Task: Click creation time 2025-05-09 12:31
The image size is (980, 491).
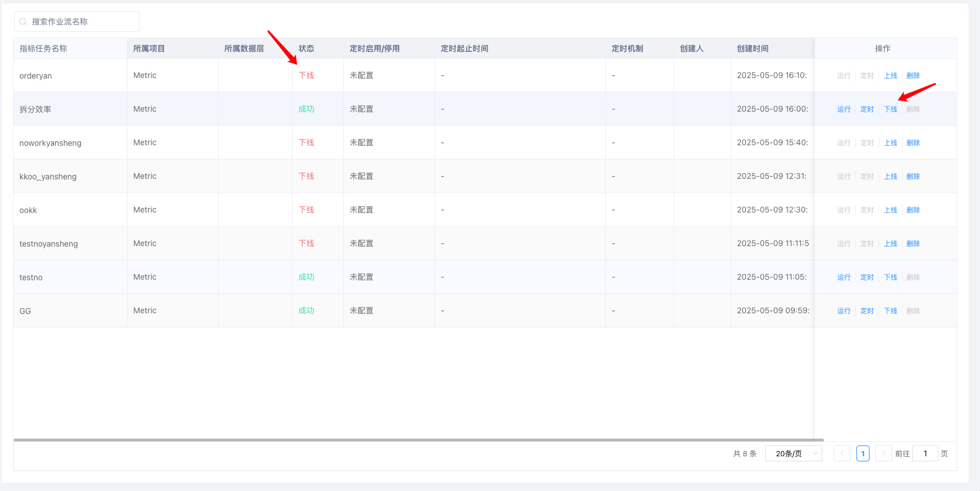Action: [x=772, y=176]
